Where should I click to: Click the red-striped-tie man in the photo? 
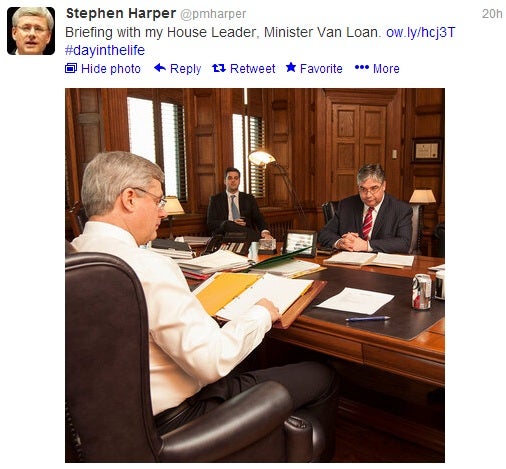pyautogui.click(x=366, y=209)
